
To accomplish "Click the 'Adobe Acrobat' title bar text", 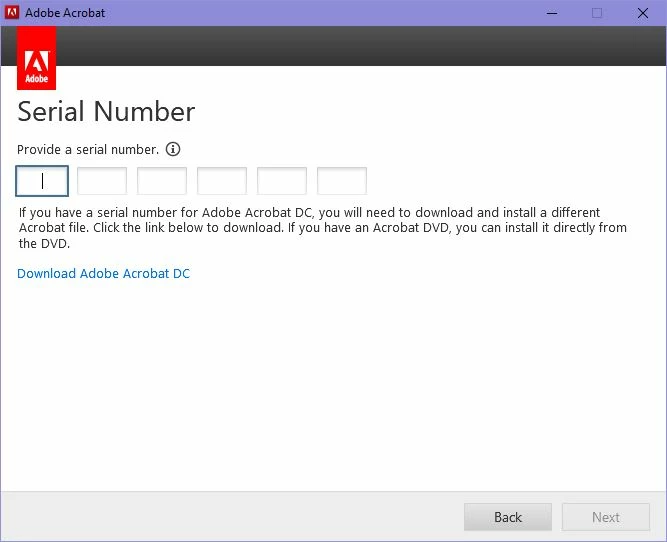I will pos(65,13).
